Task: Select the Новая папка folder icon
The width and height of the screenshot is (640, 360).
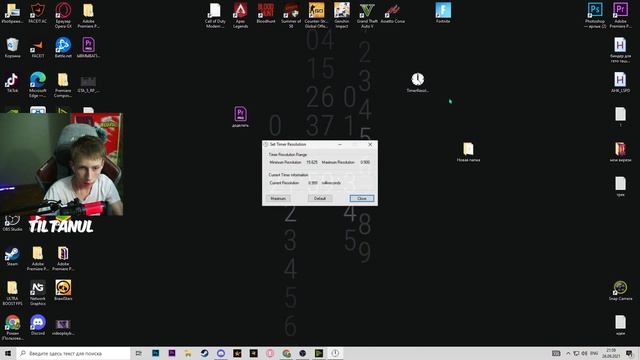Action: point(468,152)
